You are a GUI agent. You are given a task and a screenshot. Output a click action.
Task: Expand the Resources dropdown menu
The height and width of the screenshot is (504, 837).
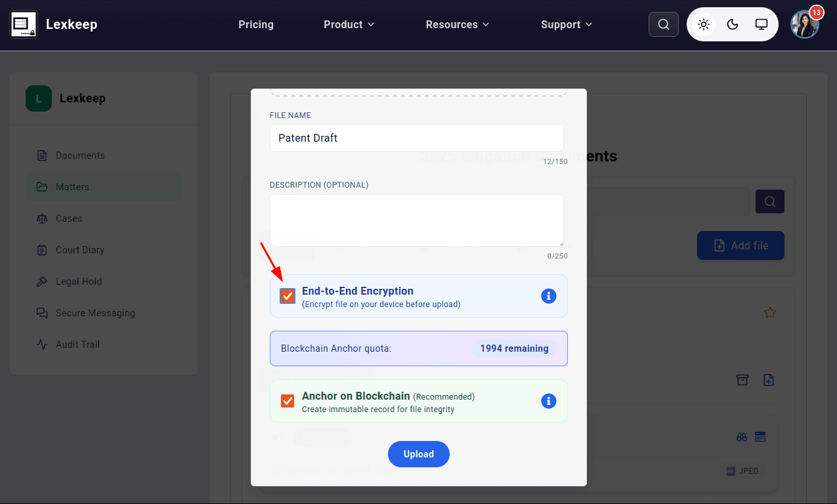coord(458,24)
